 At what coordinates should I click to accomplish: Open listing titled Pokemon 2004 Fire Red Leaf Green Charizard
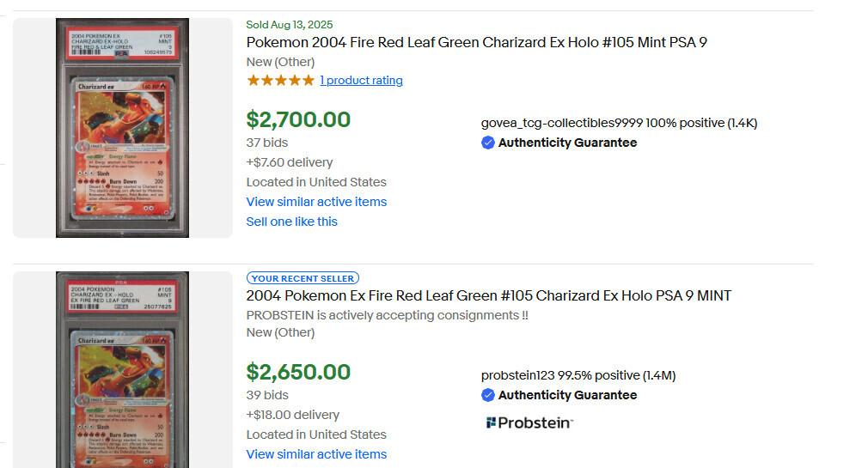[477, 43]
